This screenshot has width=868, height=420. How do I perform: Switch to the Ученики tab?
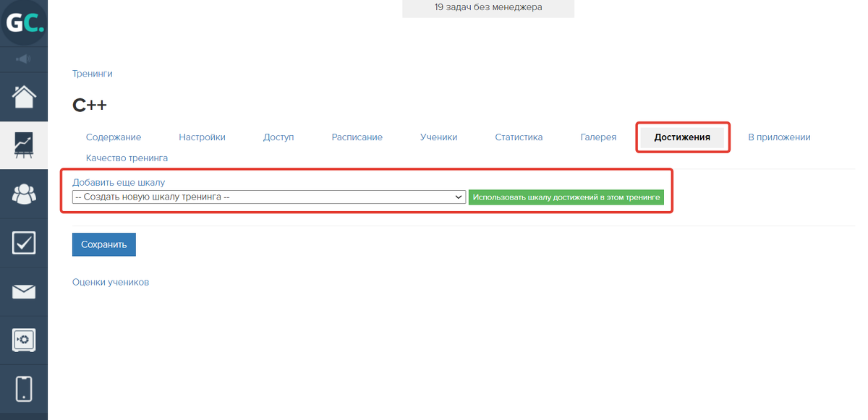coord(438,137)
